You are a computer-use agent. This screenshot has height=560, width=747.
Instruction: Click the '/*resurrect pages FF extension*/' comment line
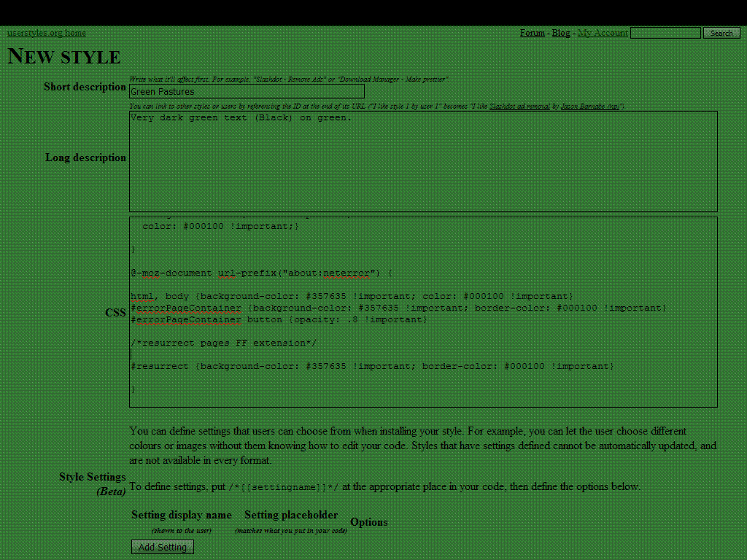tap(223, 343)
